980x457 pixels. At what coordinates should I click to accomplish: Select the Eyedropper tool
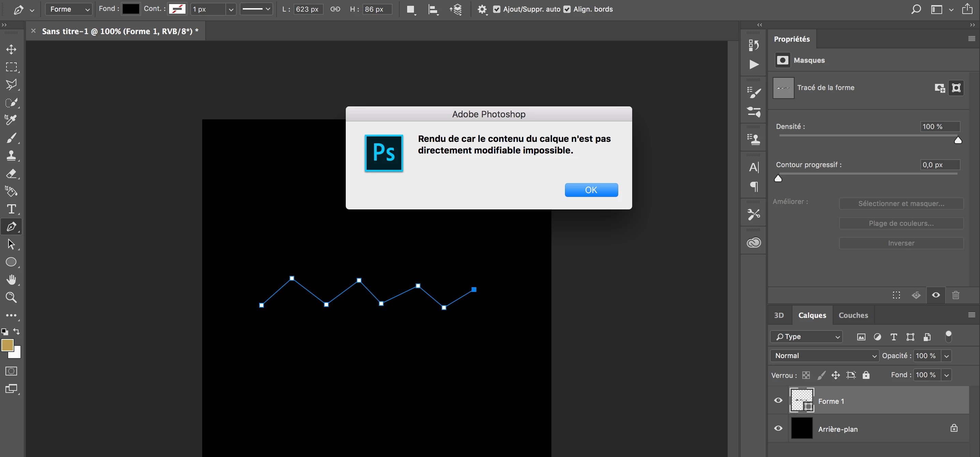click(11, 120)
